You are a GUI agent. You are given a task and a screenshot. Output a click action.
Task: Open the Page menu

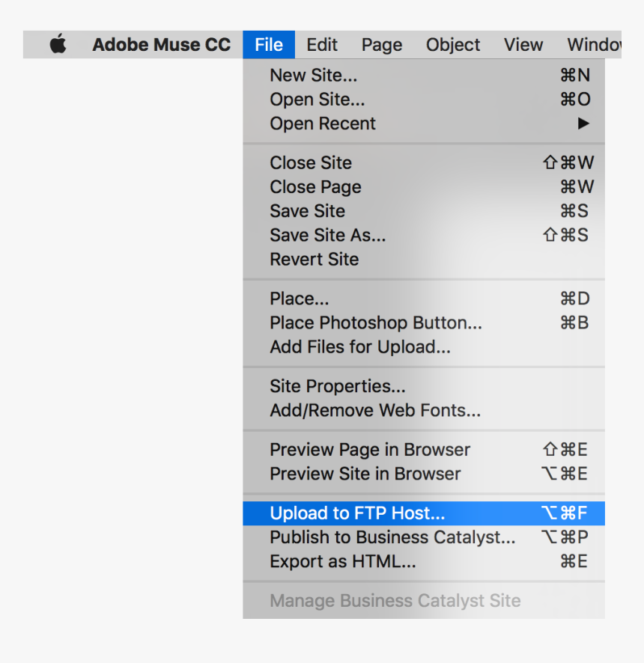point(382,45)
